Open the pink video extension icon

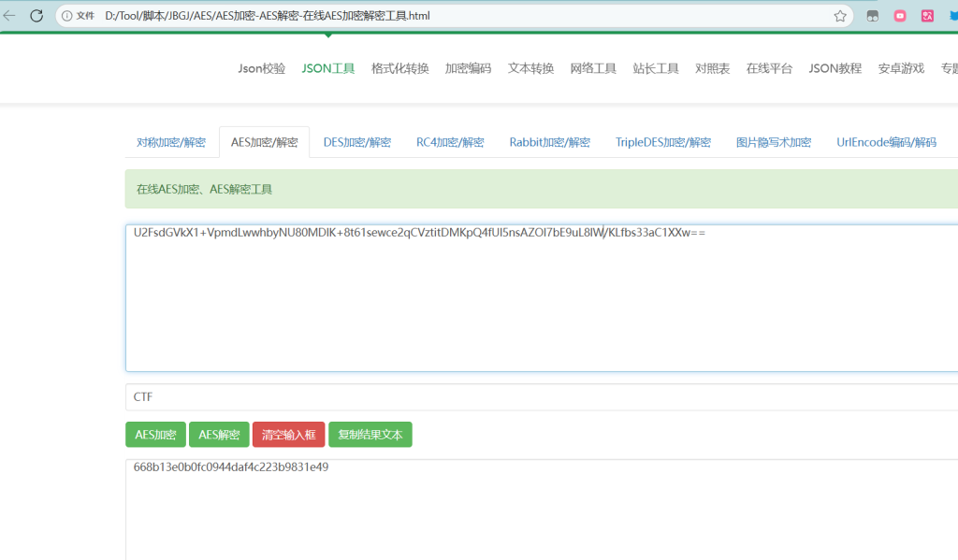pyautogui.click(x=900, y=16)
